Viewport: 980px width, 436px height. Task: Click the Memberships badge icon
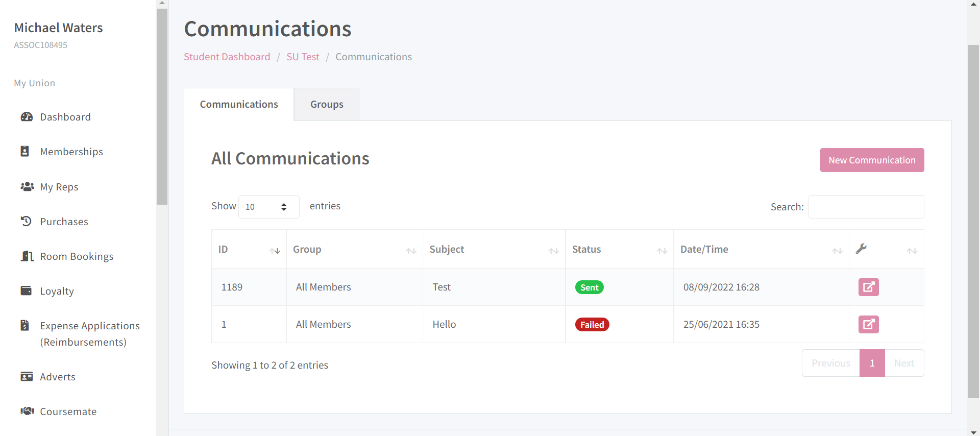tap(24, 151)
